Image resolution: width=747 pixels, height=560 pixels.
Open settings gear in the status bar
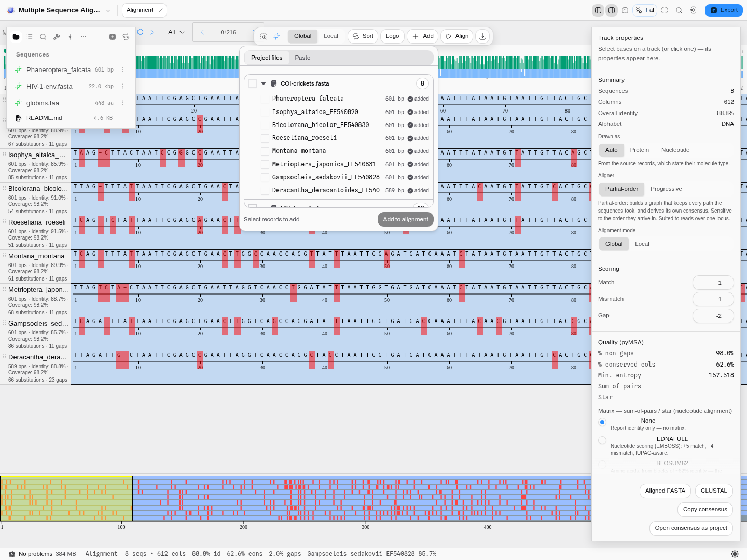tap(735, 554)
